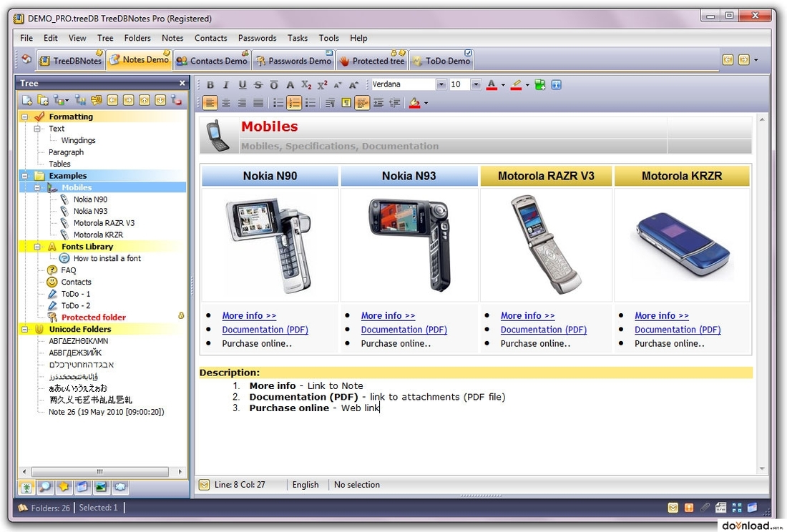787x532 pixels.
Task: Close the Tree panel
Action: click(182, 83)
